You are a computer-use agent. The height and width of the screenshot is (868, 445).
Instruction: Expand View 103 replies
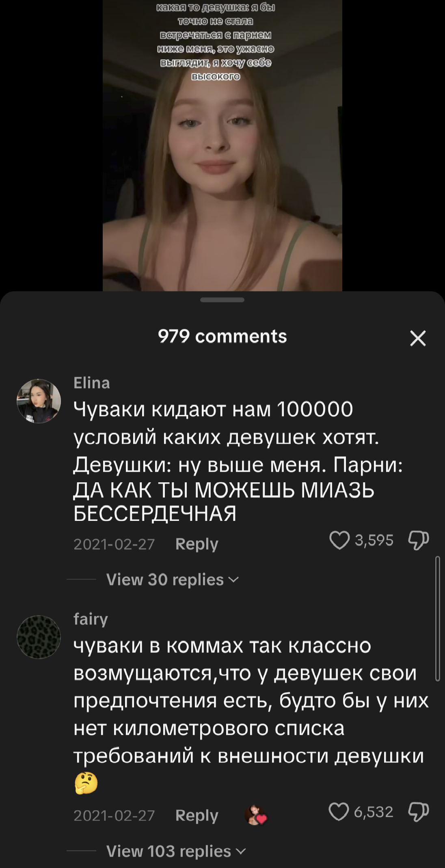pyautogui.click(x=176, y=851)
